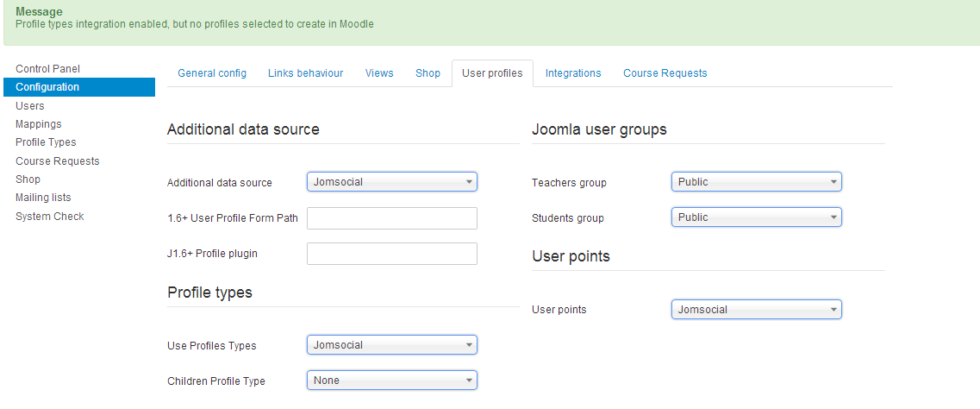
Task: Open the Additional data source dropdown
Action: coord(391,182)
